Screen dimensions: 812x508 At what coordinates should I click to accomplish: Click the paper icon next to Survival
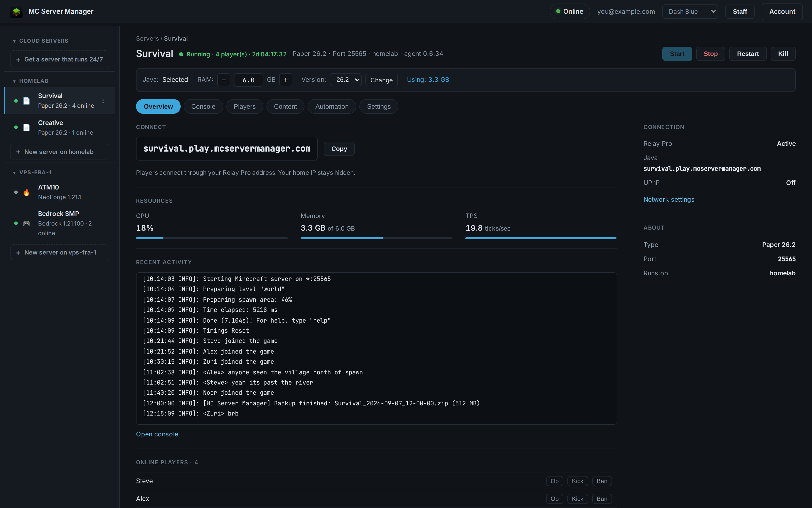tap(26, 101)
